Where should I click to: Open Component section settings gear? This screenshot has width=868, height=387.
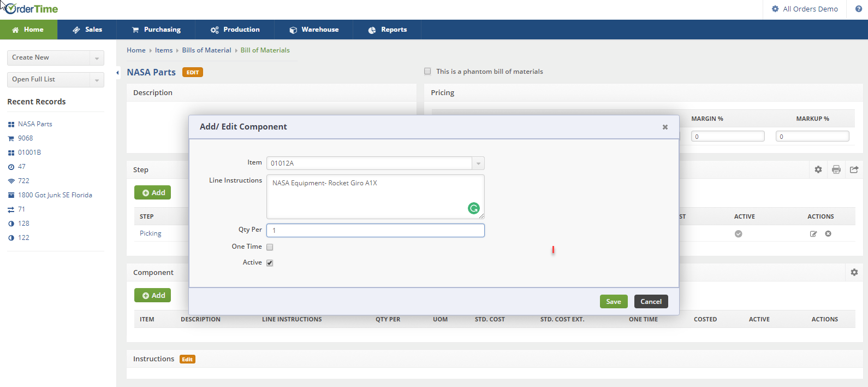click(854, 272)
